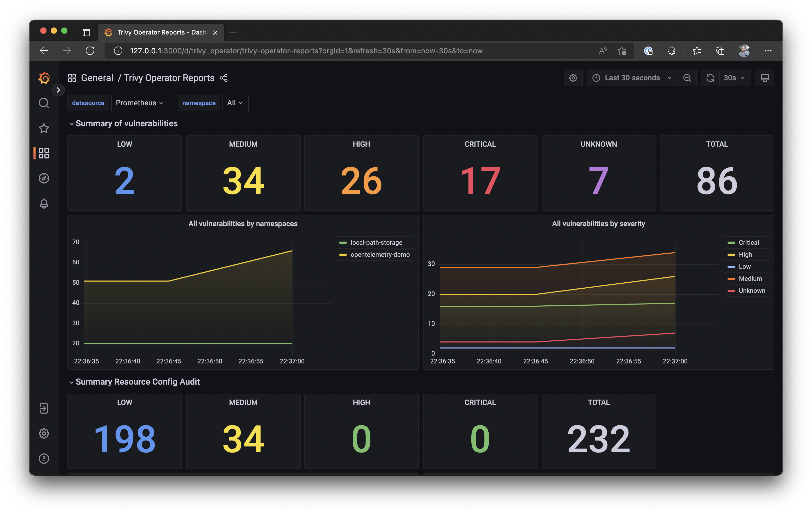Viewport: 812px width, 514px height.
Task: Open Prometheus datasource dropdown
Action: pyautogui.click(x=140, y=103)
